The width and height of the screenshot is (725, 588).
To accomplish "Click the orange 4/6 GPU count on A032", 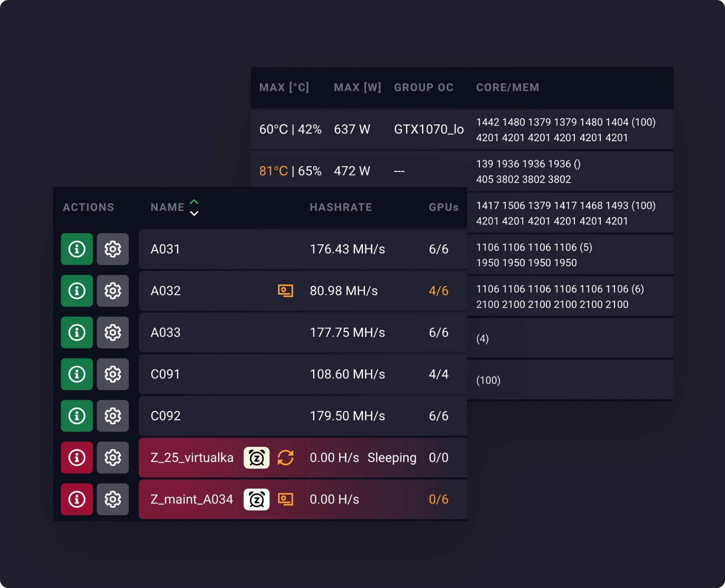I will coord(438,291).
